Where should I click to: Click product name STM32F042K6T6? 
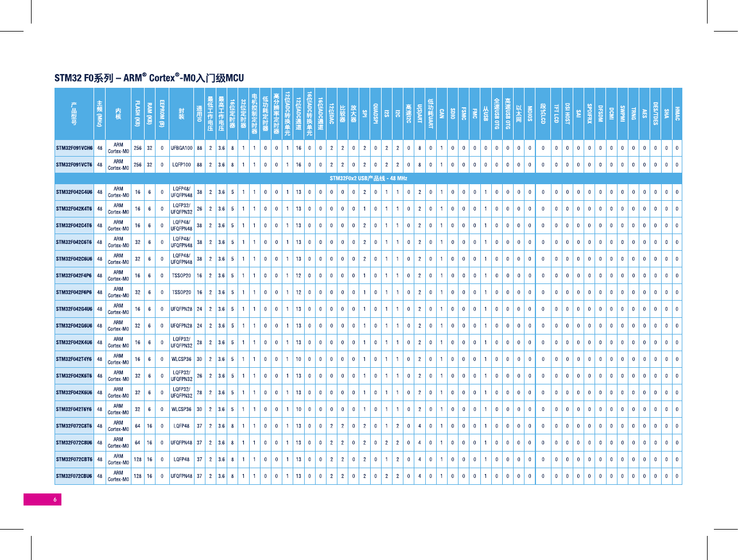tap(74, 376)
